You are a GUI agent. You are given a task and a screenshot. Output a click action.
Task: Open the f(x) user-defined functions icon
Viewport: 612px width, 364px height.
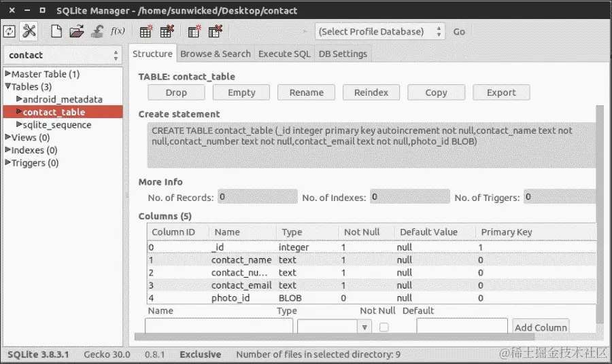pyautogui.click(x=118, y=31)
